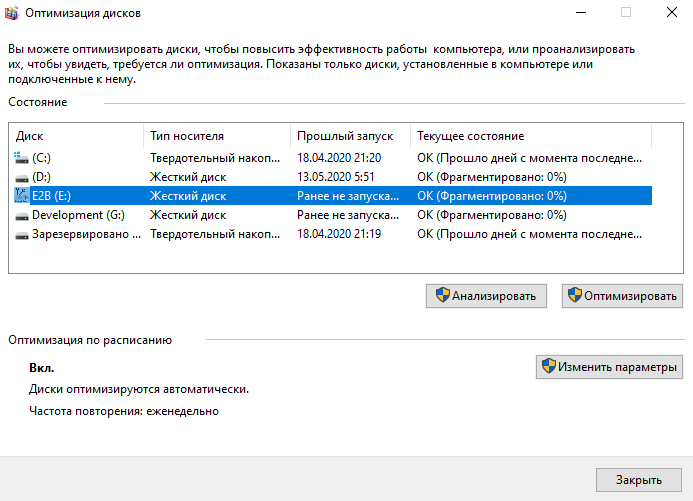Click the shield icon on Оптимизировать button
The image size is (693, 501).
point(576,296)
